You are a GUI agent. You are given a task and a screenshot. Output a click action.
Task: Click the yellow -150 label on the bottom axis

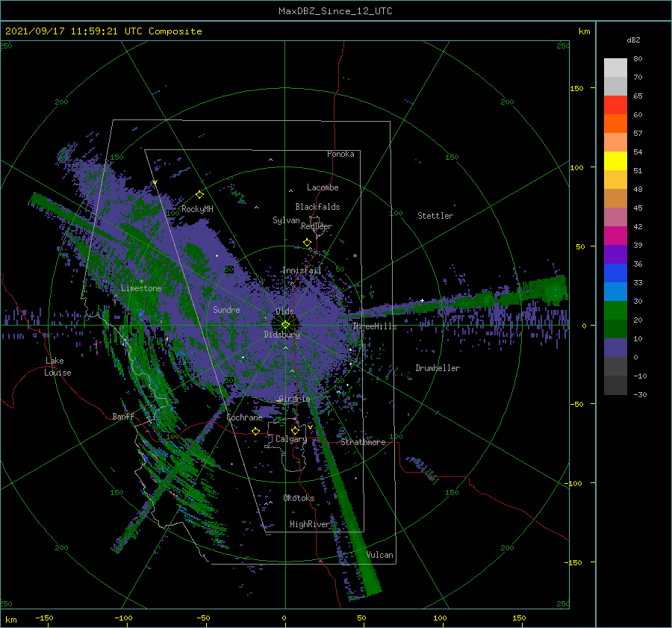coord(44,618)
